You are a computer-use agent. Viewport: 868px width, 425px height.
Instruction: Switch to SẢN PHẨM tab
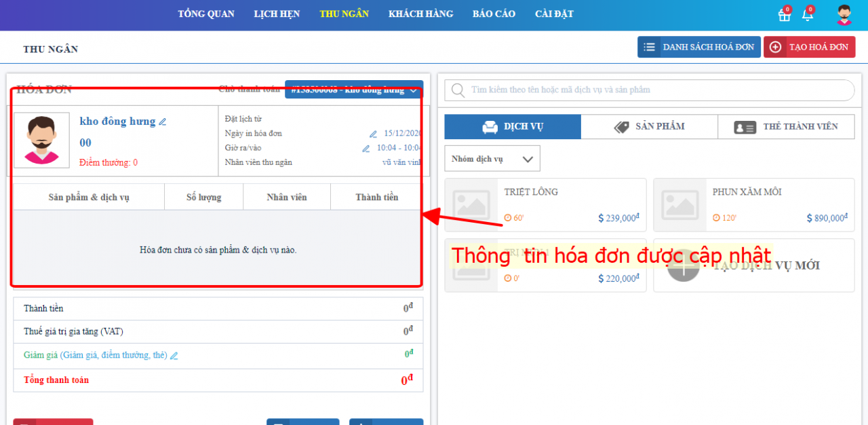649,127
